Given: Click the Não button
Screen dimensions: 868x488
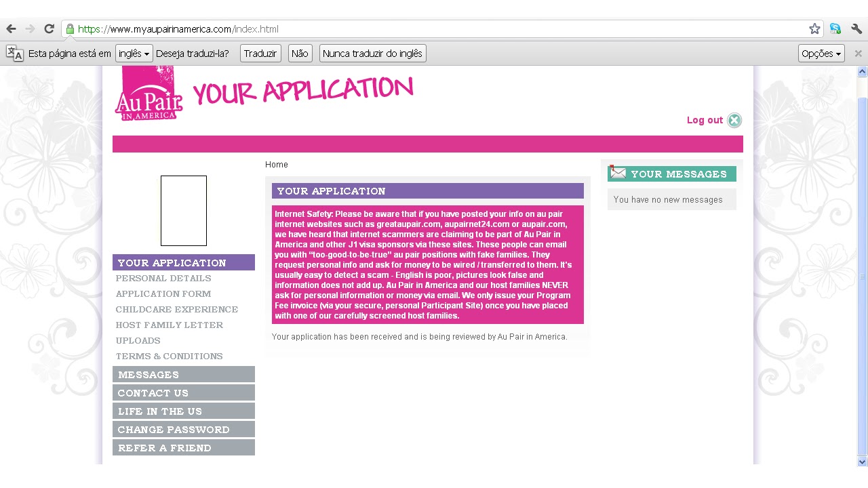Looking at the screenshot, I should (x=300, y=54).
